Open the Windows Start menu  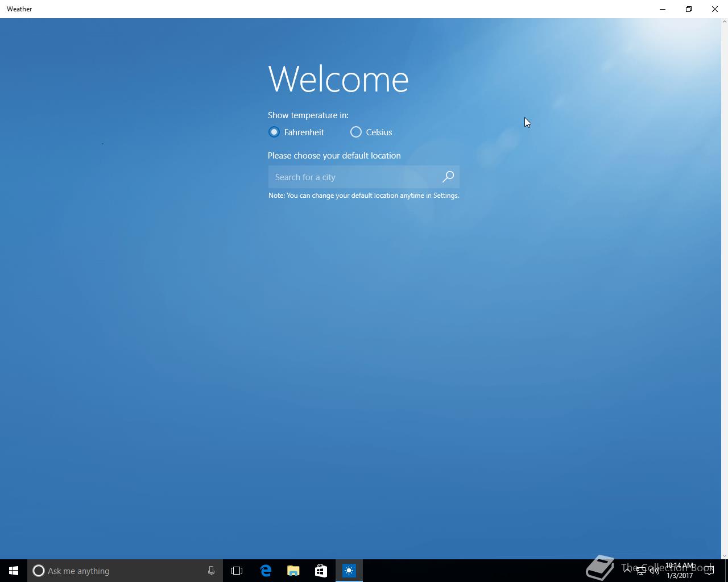coord(14,571)
